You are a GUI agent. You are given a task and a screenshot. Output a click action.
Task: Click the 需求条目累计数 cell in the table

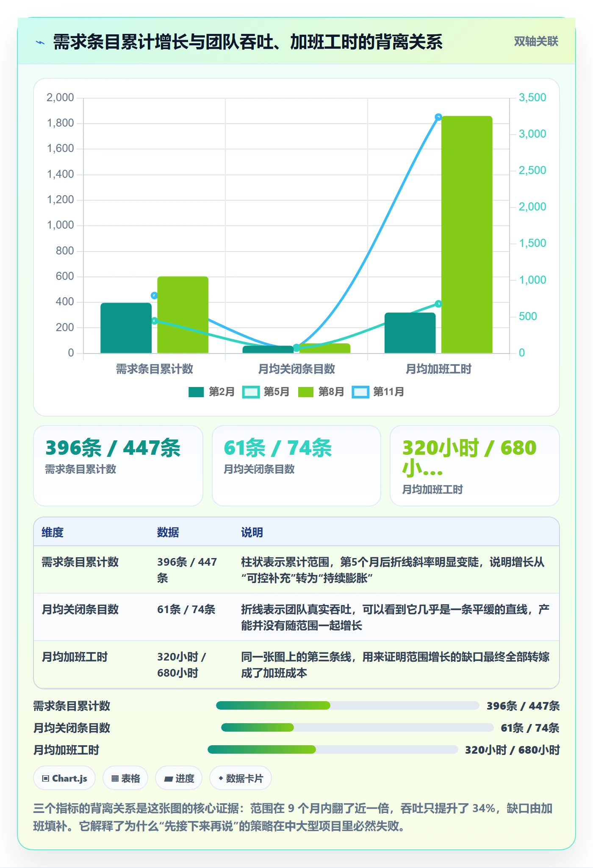click(x=80, y=562)
